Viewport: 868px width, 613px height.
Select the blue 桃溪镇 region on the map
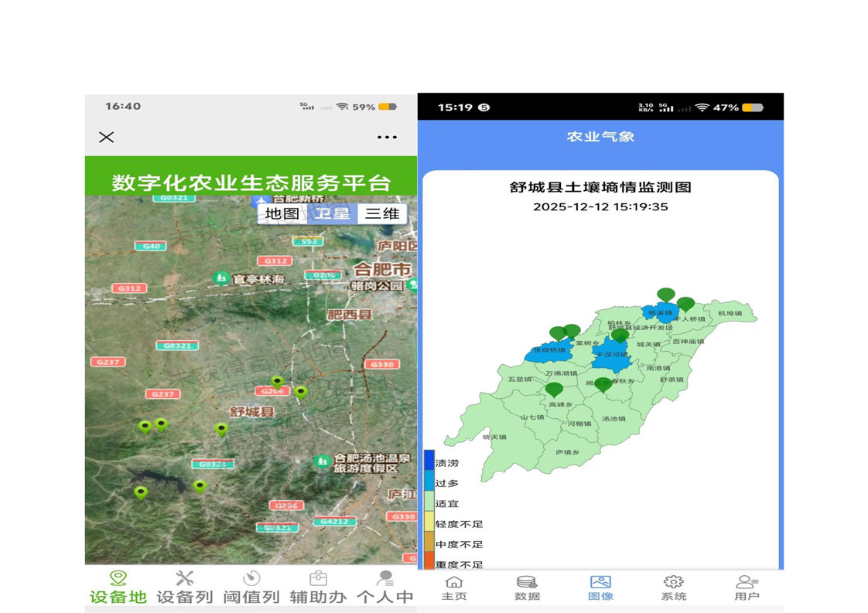click(x=659, y=313)
